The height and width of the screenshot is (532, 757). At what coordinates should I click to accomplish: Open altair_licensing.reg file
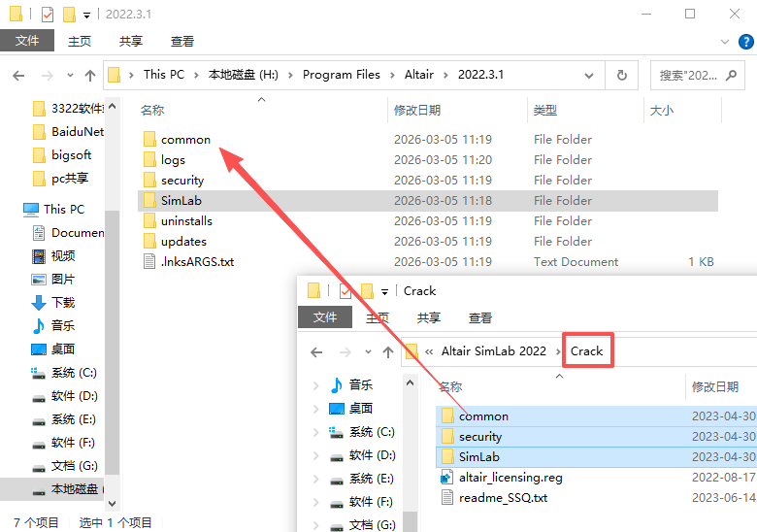(x=510, y=477)
